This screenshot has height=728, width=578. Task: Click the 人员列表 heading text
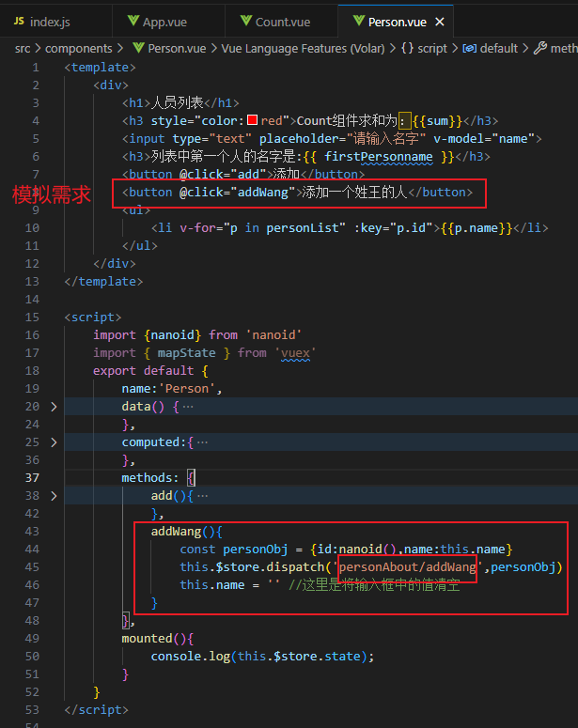[x=177, y=102]
